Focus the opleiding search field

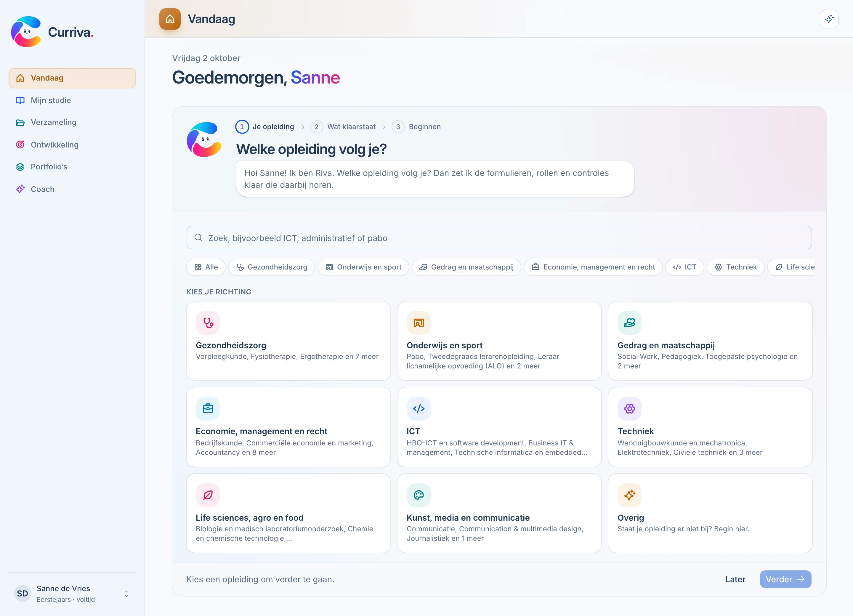tap(499, 238)
